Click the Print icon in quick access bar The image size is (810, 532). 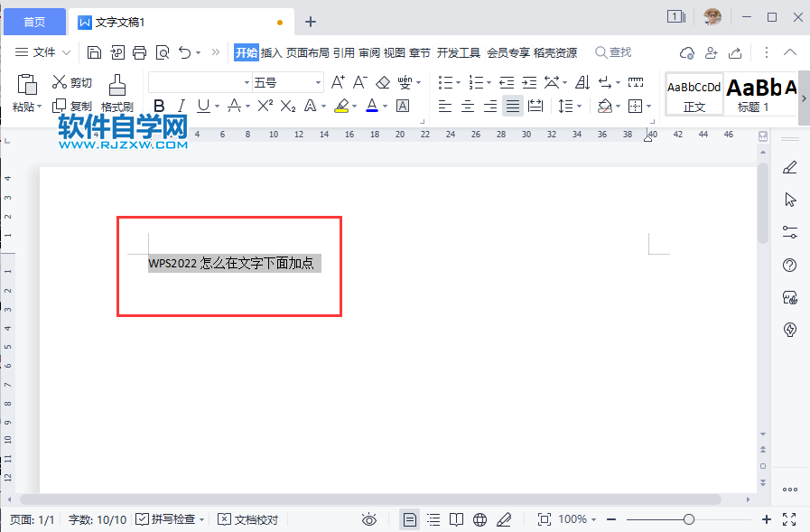pos(139,51)
